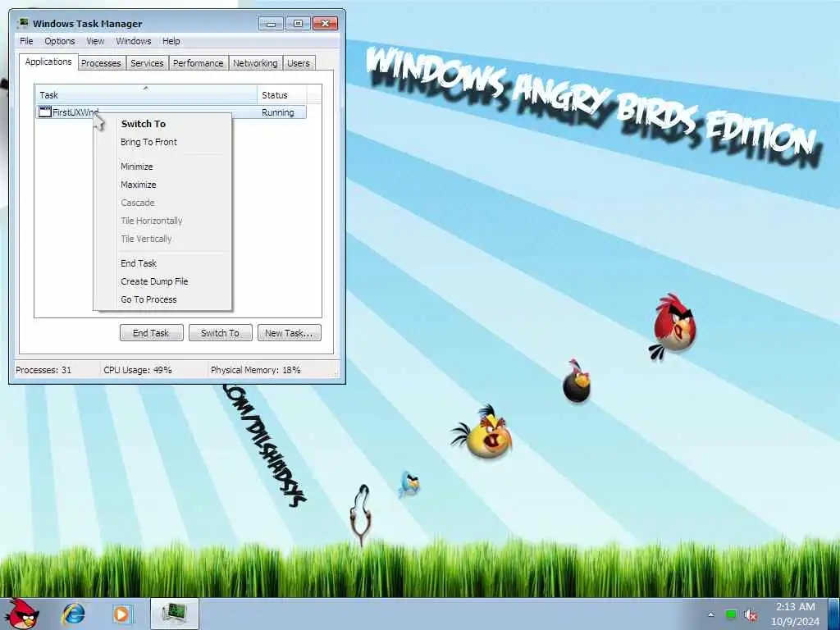
Task: Select Task Manager taskbar button
Action: pos(175,614)
